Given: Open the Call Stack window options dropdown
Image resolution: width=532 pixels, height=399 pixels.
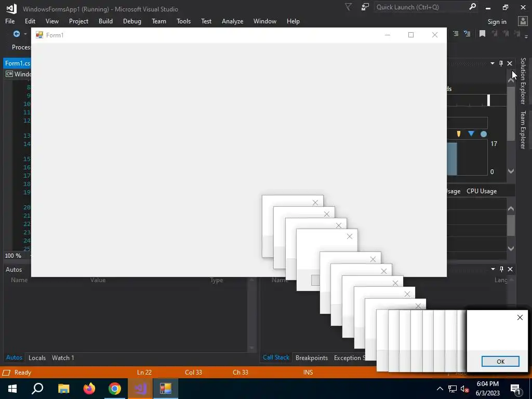Looking at the screenshot, I should (493, 269).
